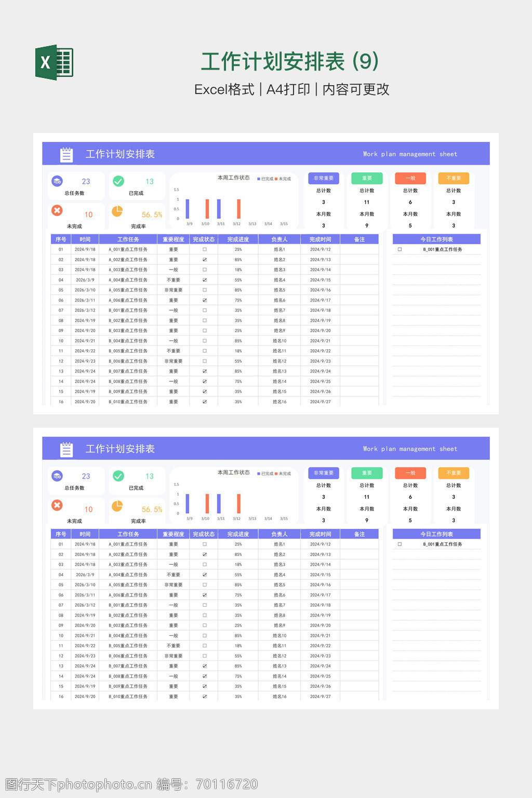Uncheck row 02 status checkbox in upper table

[x=205, y=260]
